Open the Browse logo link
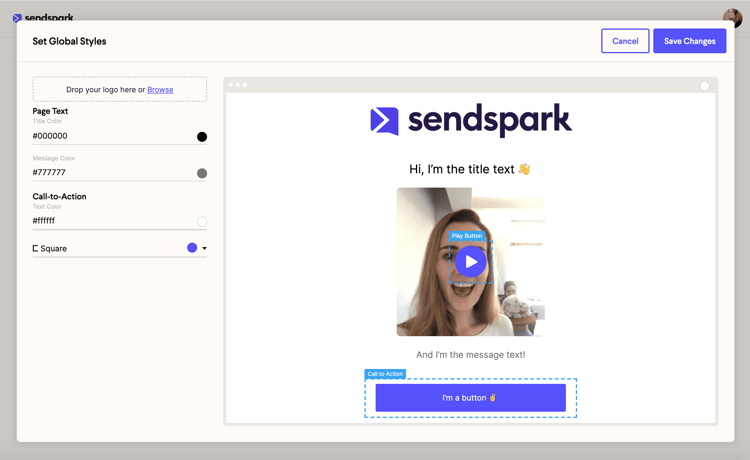The width and height of the screenshot is (750, 460). (160, 90)
